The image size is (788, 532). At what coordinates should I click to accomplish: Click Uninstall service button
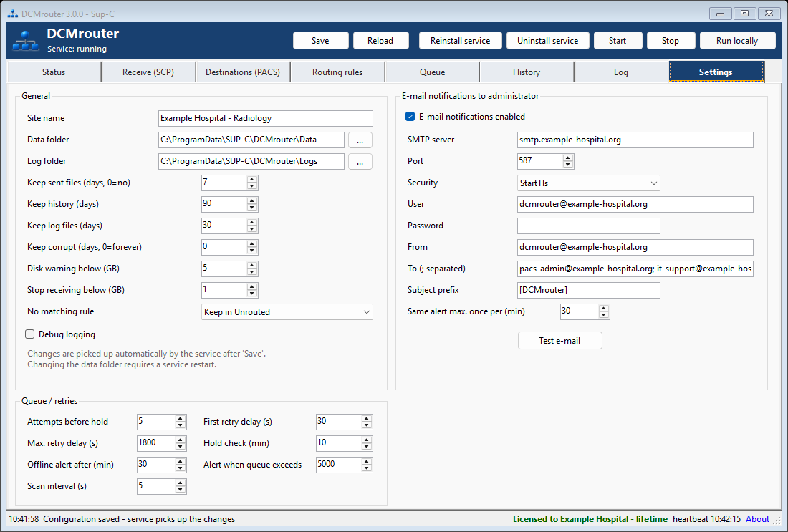pos(548,41)
